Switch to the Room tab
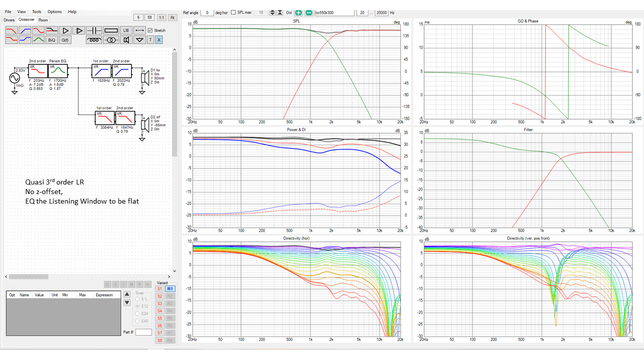Viewport: 644px width, 362px height. coord(43,20)
